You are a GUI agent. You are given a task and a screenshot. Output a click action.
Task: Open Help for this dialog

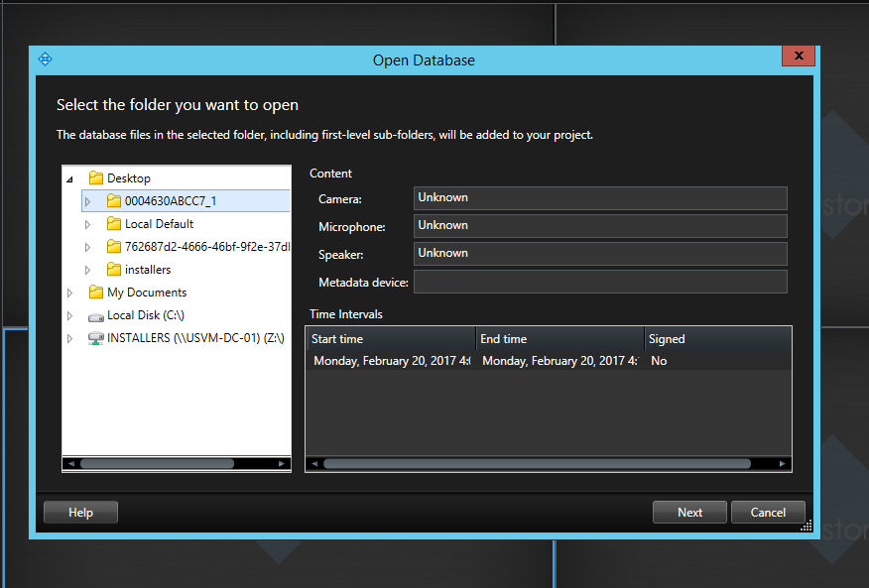tap(79, 512)
